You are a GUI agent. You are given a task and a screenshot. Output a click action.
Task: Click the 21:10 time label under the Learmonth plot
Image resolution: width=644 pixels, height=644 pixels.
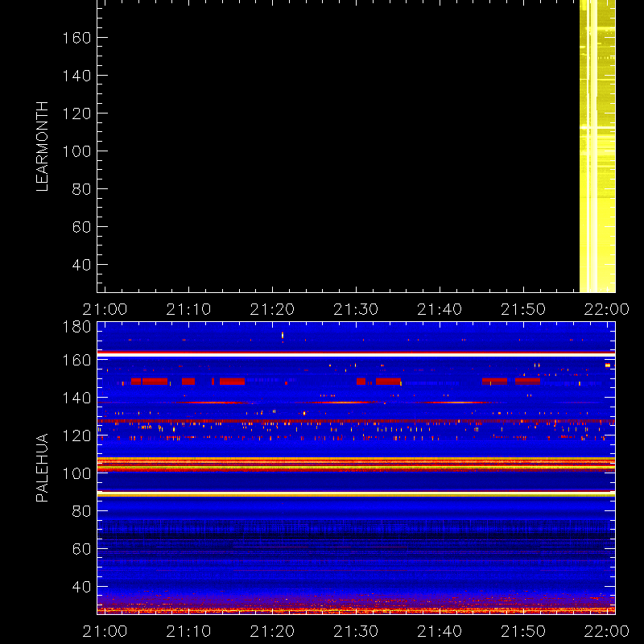188,309
